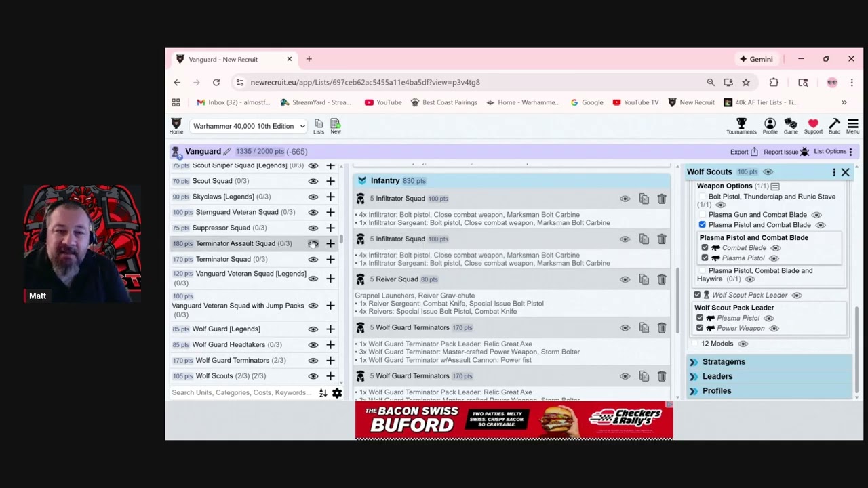Click the Search Units input field
Viewport: 868px width, 488px height.
[x=242, y=393]
